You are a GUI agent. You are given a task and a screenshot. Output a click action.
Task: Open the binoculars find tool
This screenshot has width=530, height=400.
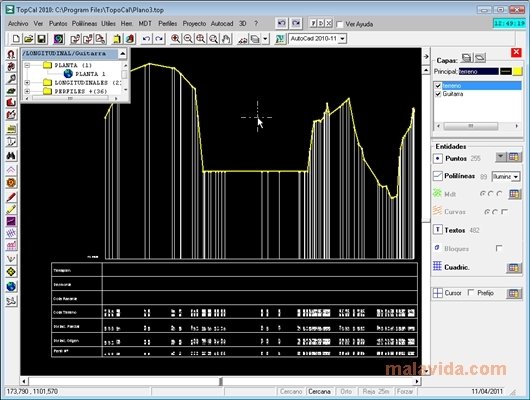[11, 155]
